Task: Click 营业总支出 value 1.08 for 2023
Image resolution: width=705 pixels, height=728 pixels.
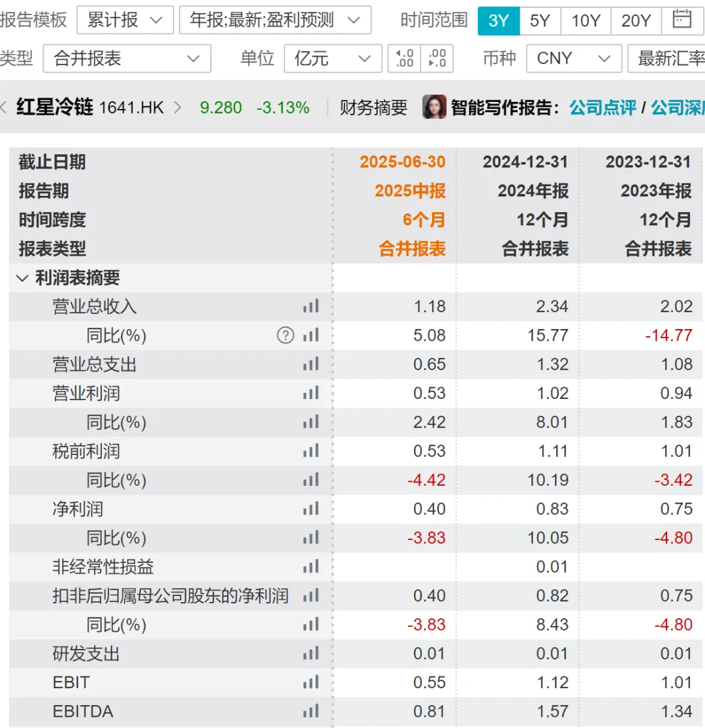Action: pos(677,364)
